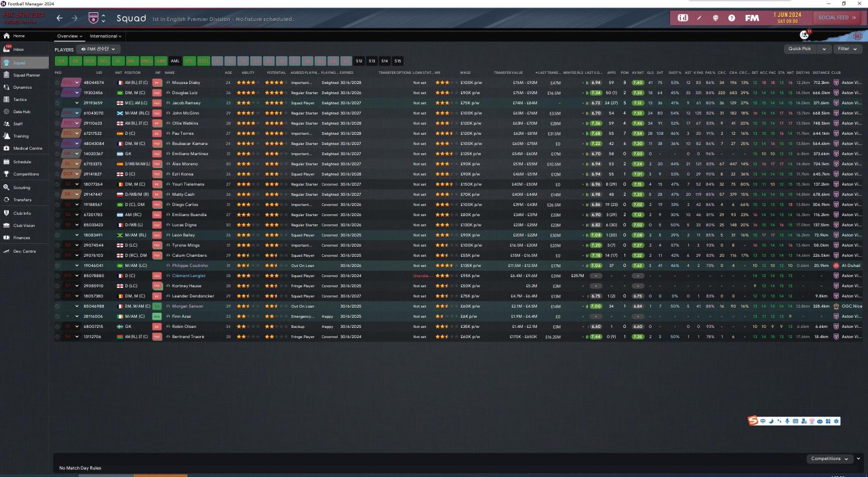Open Philippe Coutinho's player profile
The width and height of the screenshot is (868, 477).
point(189,266)
